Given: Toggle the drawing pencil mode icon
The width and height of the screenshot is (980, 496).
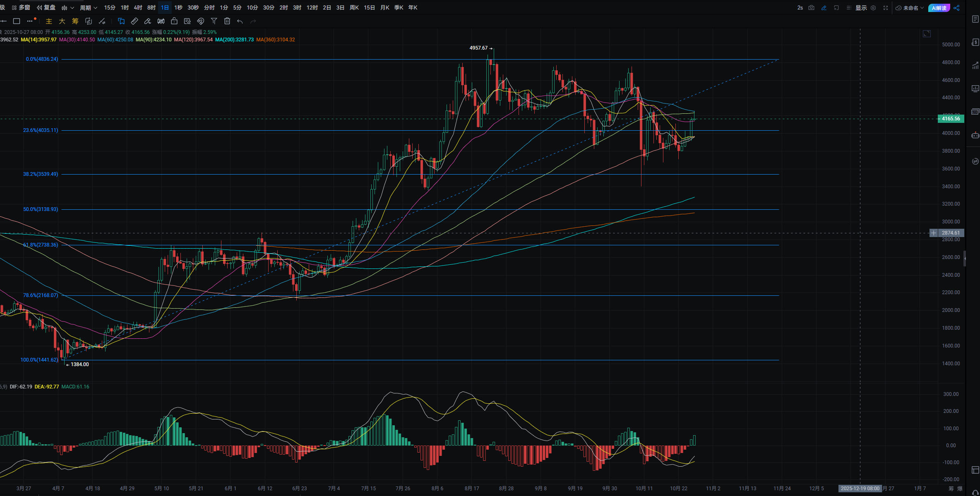Looking at the screenshot, I should click(x=824, y=8).
